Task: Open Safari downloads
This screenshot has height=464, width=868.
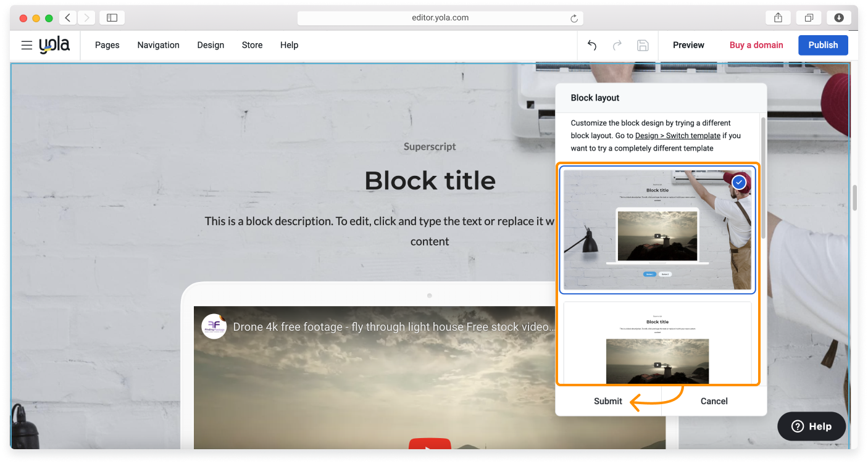Action: click(x=839, y=18)
